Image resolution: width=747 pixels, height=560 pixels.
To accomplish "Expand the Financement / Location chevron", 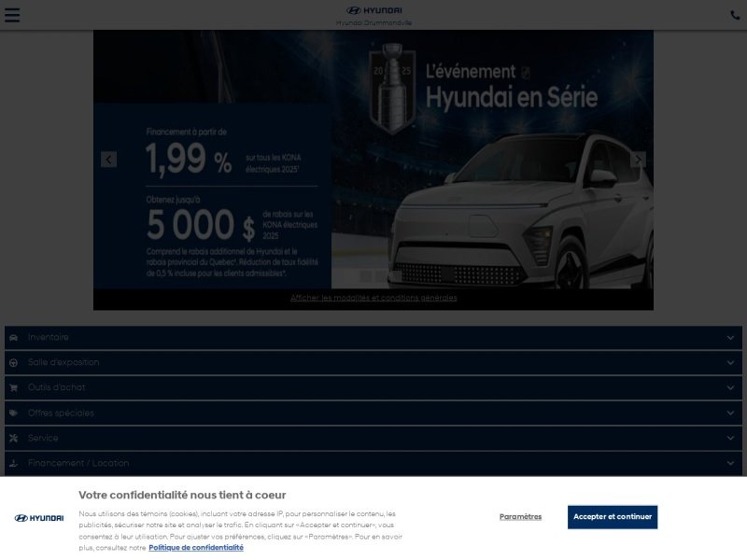I will (730, 463).
